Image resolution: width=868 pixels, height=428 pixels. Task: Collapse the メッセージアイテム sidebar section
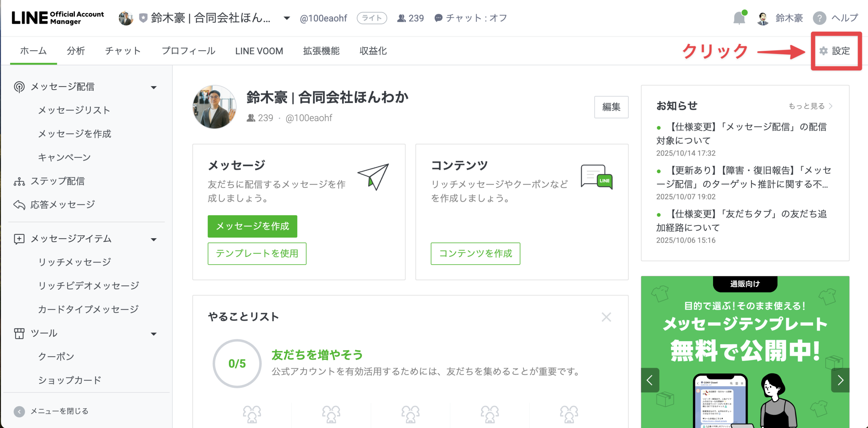coord(154,240)
